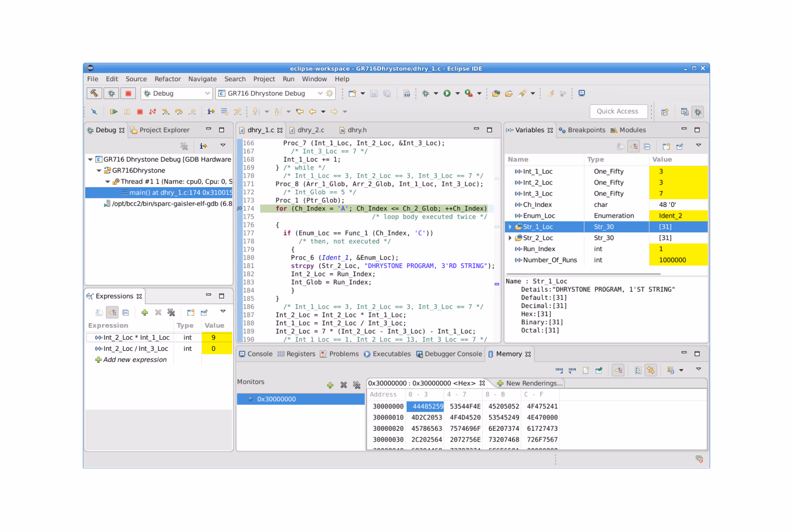Toggle Skip All Breakpoints icon
Viewport: 793px width, 532px height.
94,112
